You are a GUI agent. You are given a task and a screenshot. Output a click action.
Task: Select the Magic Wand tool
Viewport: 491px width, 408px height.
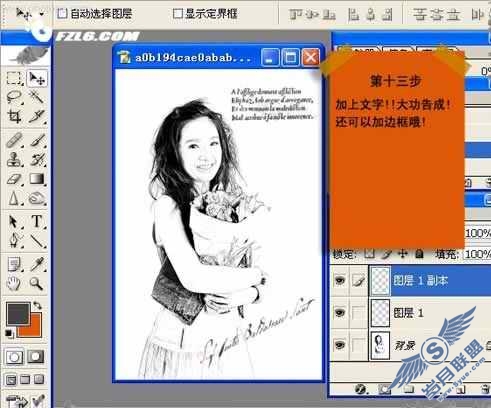point(36,97)
